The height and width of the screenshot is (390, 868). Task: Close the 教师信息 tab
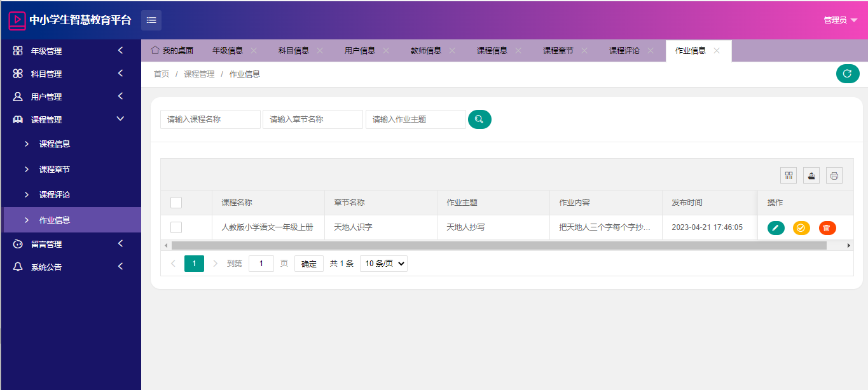coord(452,51)
